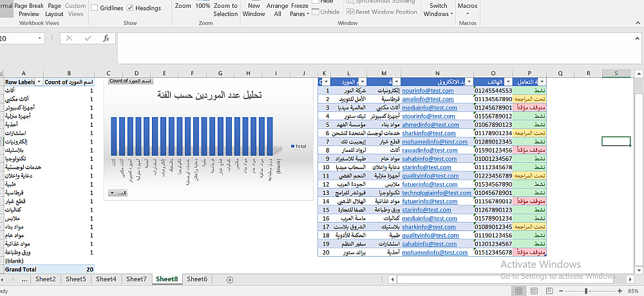
Task: Click vertical scrollbar down arrow
Action: [639, 270]
